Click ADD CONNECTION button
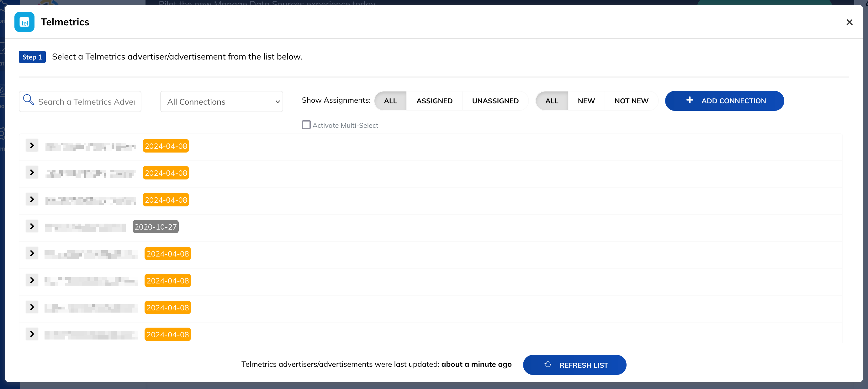The image size is (868, 389). coord(724,101)
